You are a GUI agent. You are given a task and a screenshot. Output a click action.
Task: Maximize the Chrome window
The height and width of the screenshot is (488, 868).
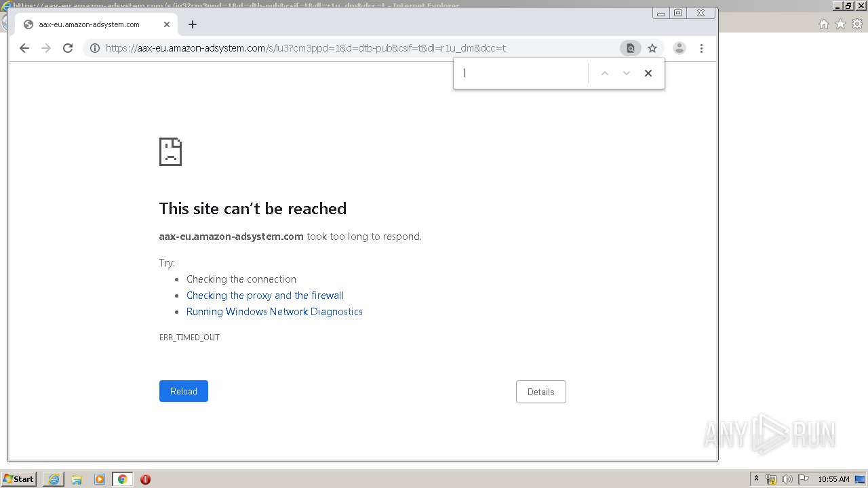pos(678,13)
